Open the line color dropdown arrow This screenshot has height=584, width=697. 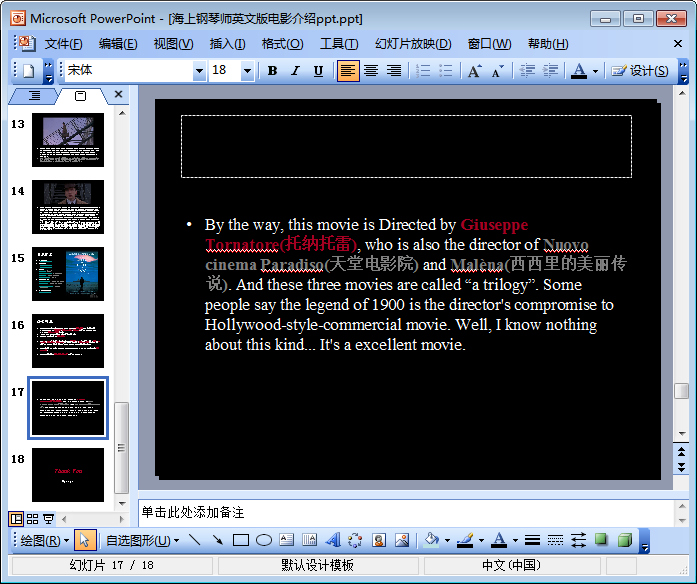(x=481, y=540)
